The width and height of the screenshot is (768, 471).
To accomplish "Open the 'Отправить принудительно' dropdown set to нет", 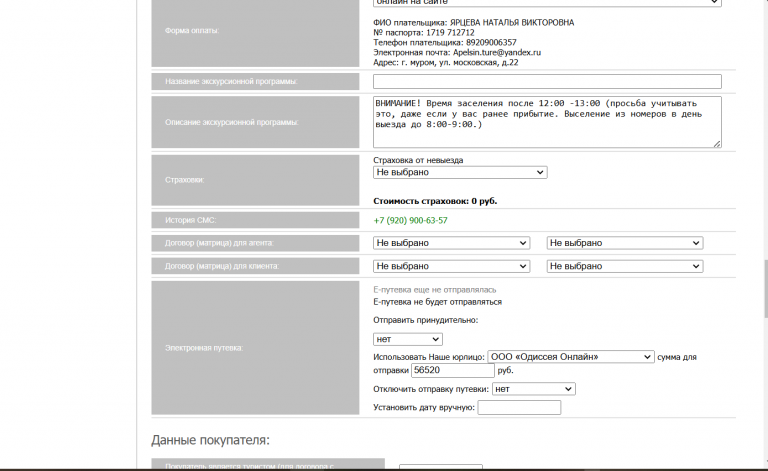I will (x=408, y=339).
